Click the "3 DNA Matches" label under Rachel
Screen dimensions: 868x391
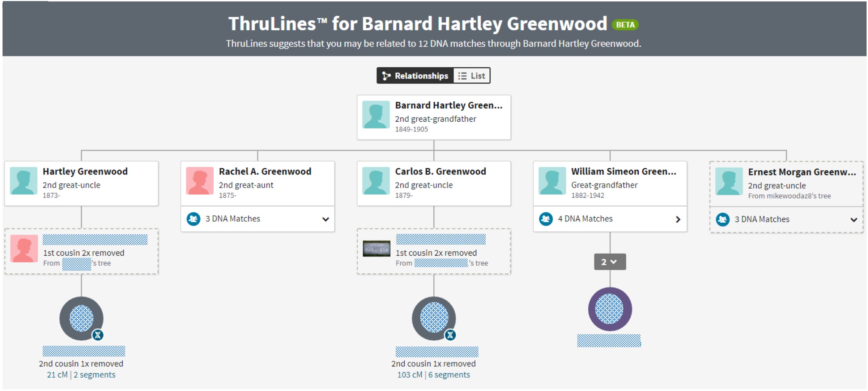point(233,219)
